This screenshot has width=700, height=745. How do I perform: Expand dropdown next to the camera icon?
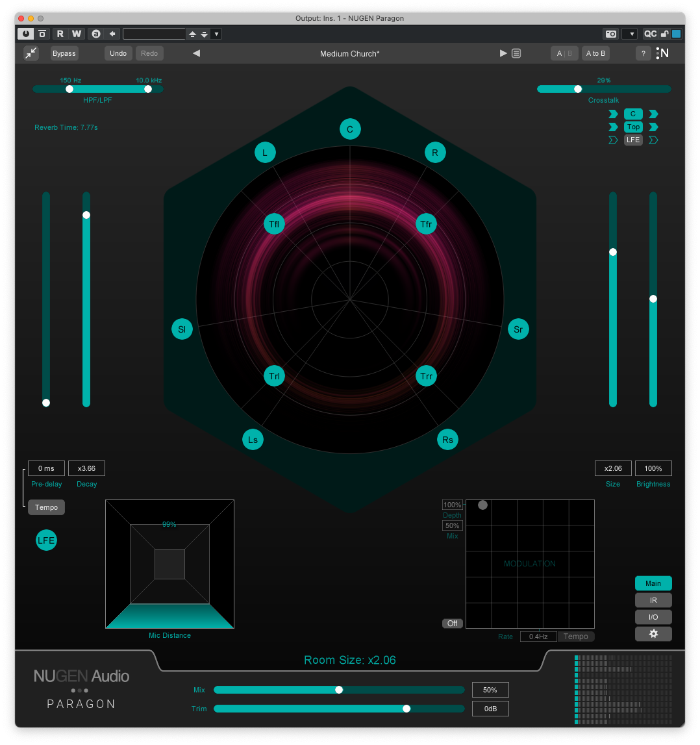click(629, 34)
